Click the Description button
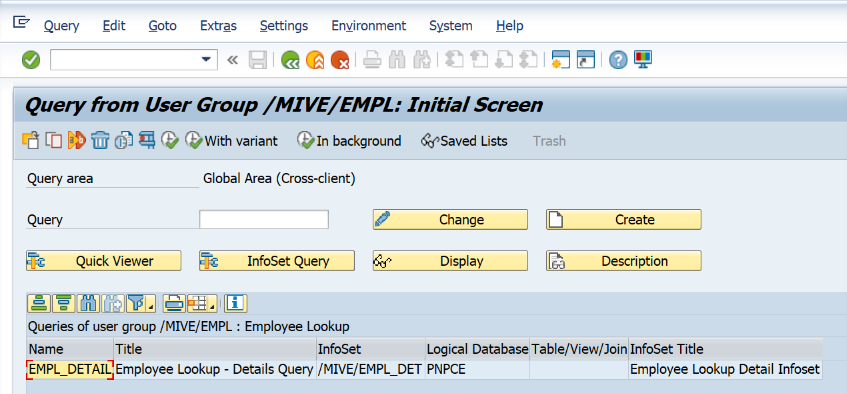This screenshot has width=847, height=394. click(x=624, y=261)
